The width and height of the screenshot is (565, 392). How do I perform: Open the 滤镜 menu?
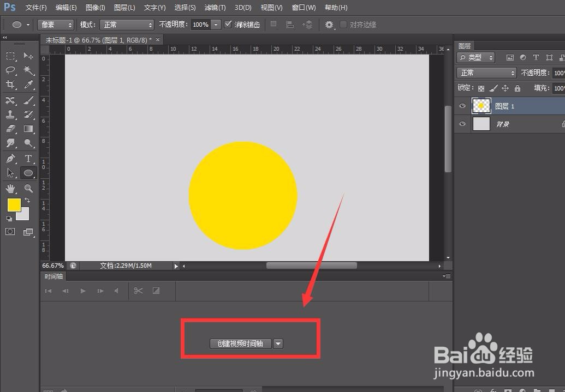(215, 7)
